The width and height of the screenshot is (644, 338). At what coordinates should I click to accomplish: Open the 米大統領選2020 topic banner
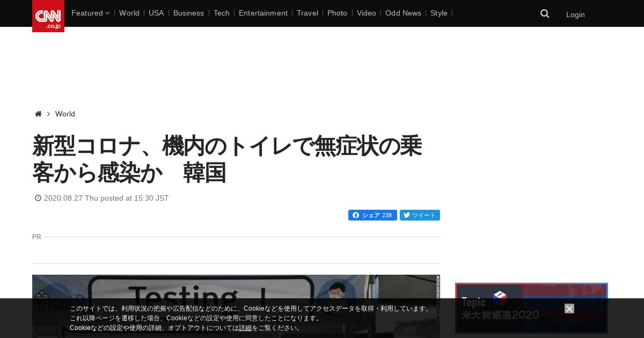(531, 308)
